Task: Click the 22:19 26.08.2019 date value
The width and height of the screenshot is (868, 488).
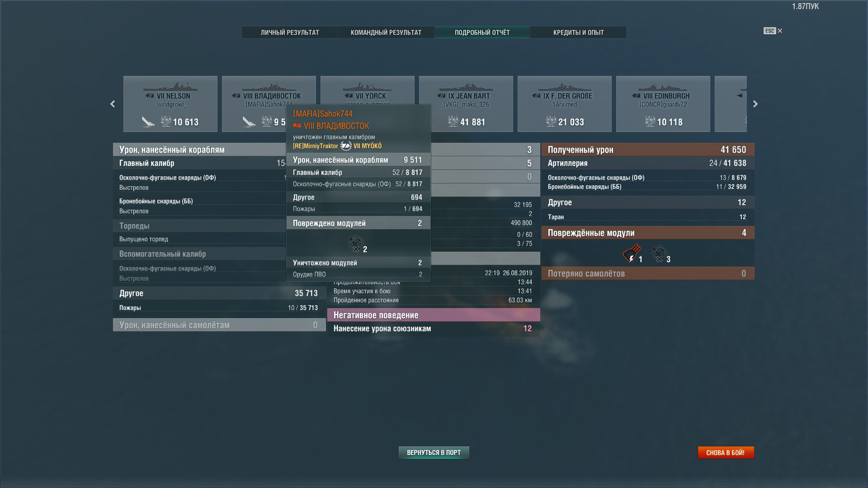Action: pyautogui.click(x=508, y=273)
